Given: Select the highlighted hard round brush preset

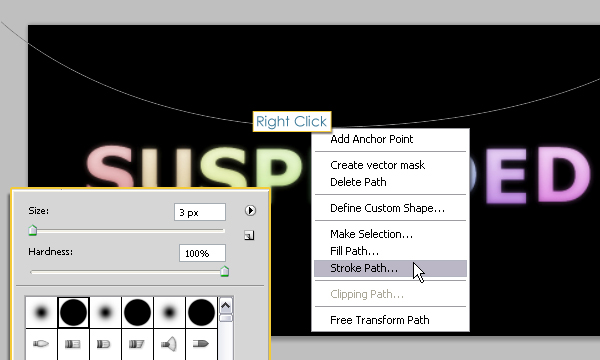Looking at the screenshot, I should pyautogui.click(x=73, y=312).
